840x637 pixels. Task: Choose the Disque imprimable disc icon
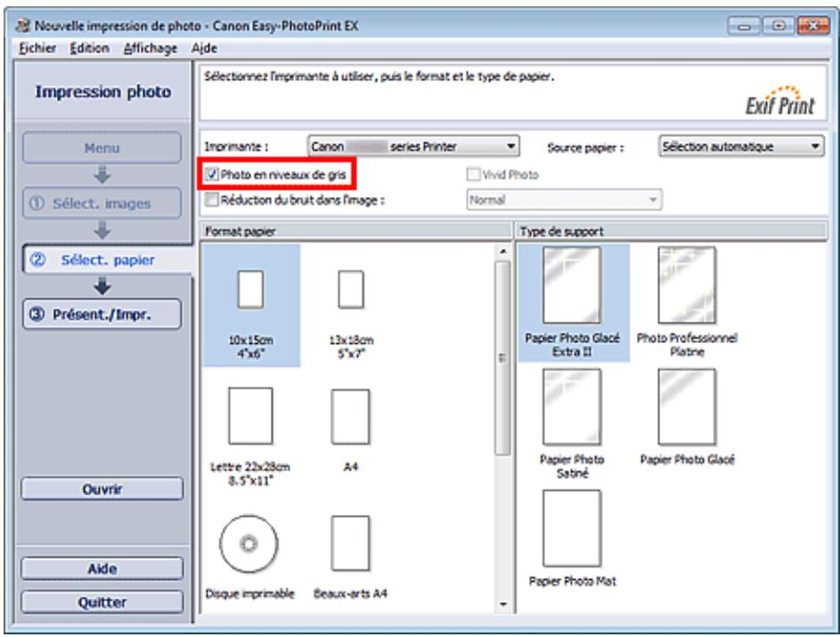249,543
